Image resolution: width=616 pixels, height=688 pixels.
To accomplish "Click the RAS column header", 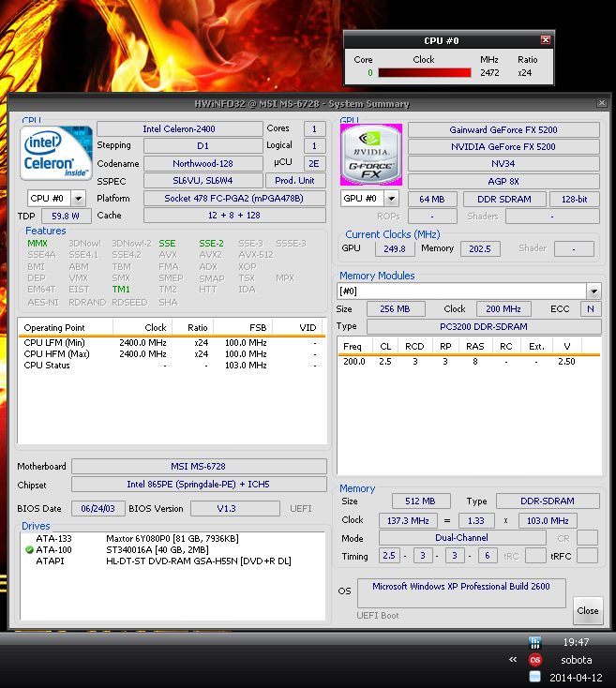I will pyautogui.click(x=474, y=346).
